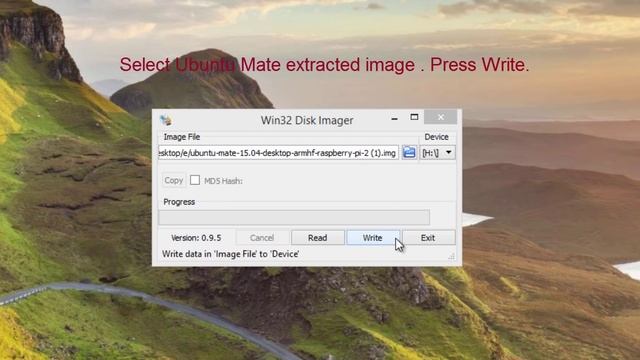Click the folder browse icon for image file
The height and width of the screenshot is (360, 640).
point(409,153)
